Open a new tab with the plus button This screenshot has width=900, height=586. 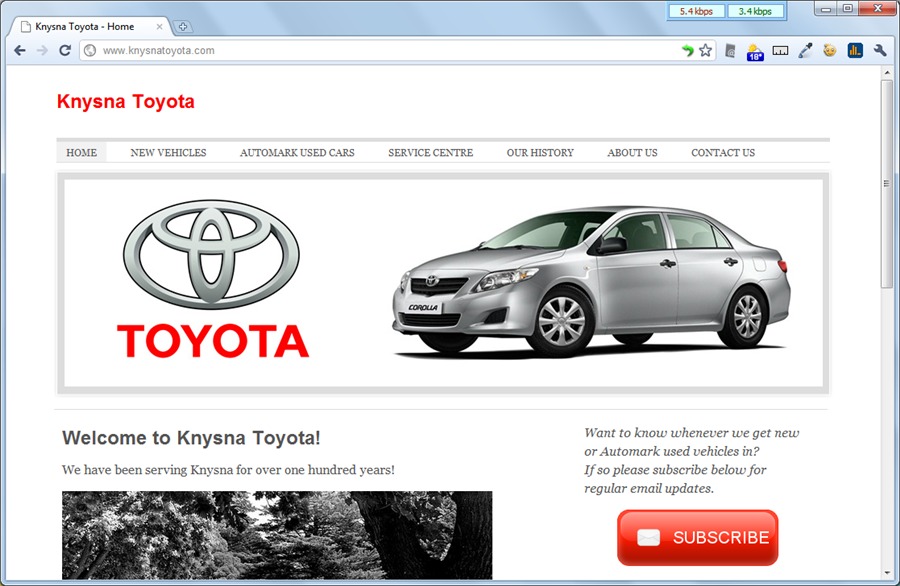tap(183, 26)
